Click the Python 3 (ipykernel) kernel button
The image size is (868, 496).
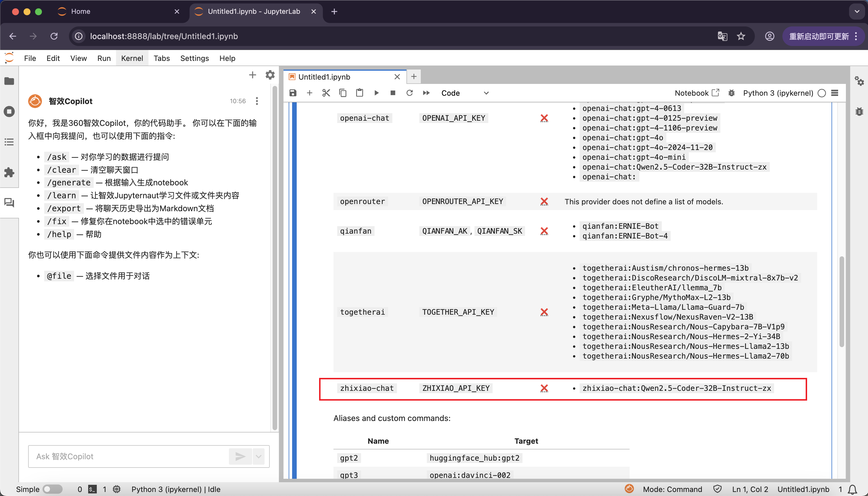tap(778, 93)
